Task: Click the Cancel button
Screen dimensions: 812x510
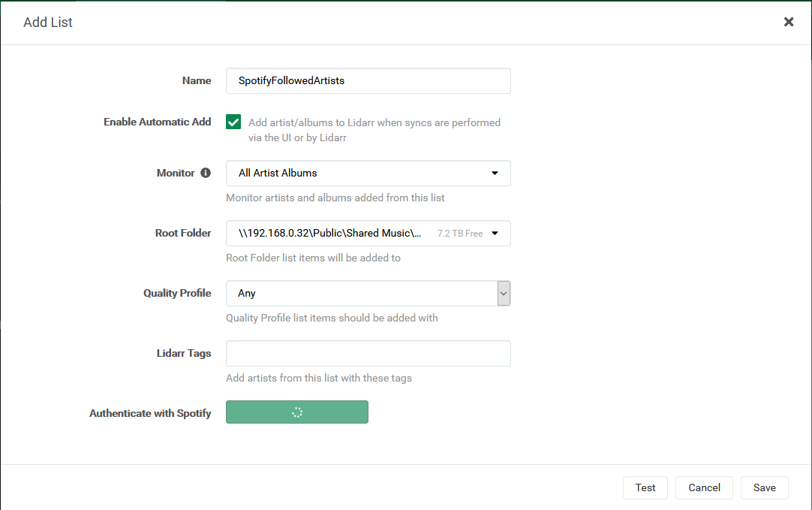Action: (704, 487)
